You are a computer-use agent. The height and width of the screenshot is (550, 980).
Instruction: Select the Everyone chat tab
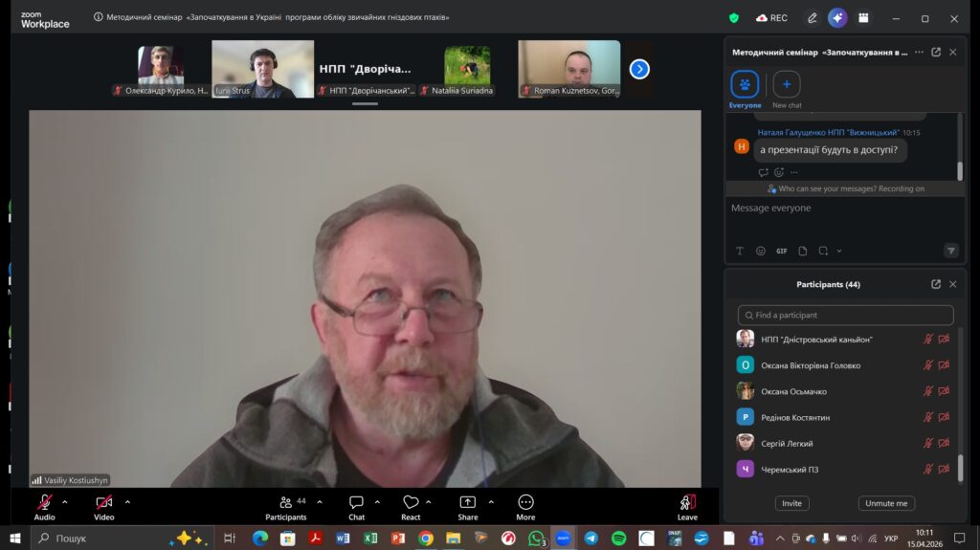[745, 86]
